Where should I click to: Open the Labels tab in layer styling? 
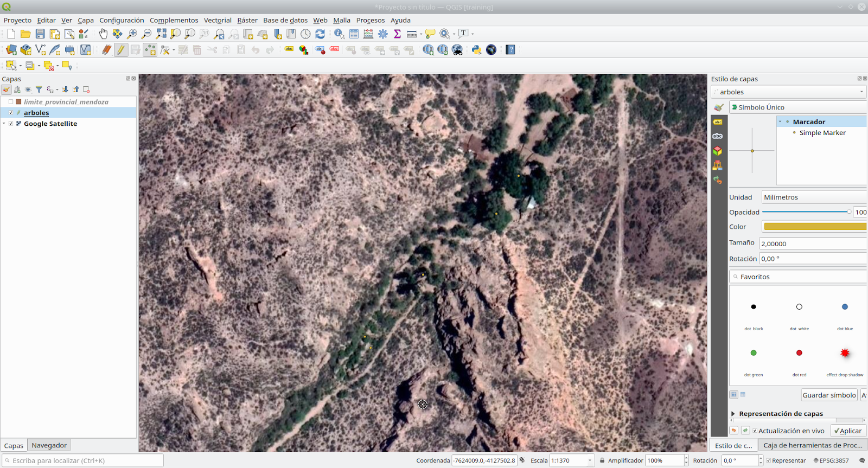pyautogui.click(x=718, y=122)
